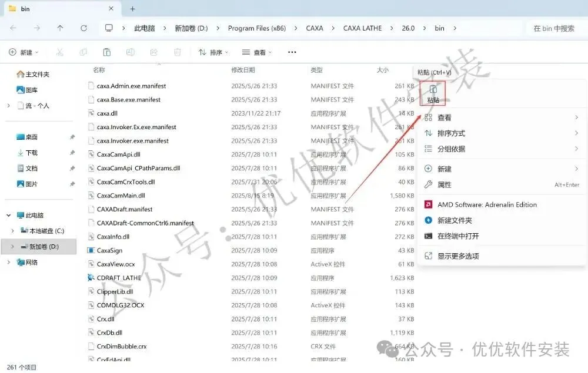Screen dimensions: 588x373
Task: Click Program Files (x86) breadcrumb
Action: coord(257,28)
